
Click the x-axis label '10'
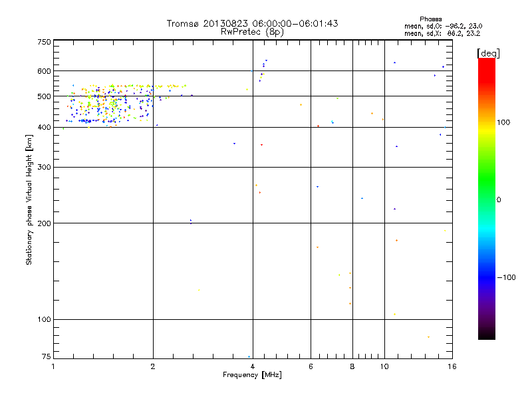pyautogui.click(x=384, y=366)
